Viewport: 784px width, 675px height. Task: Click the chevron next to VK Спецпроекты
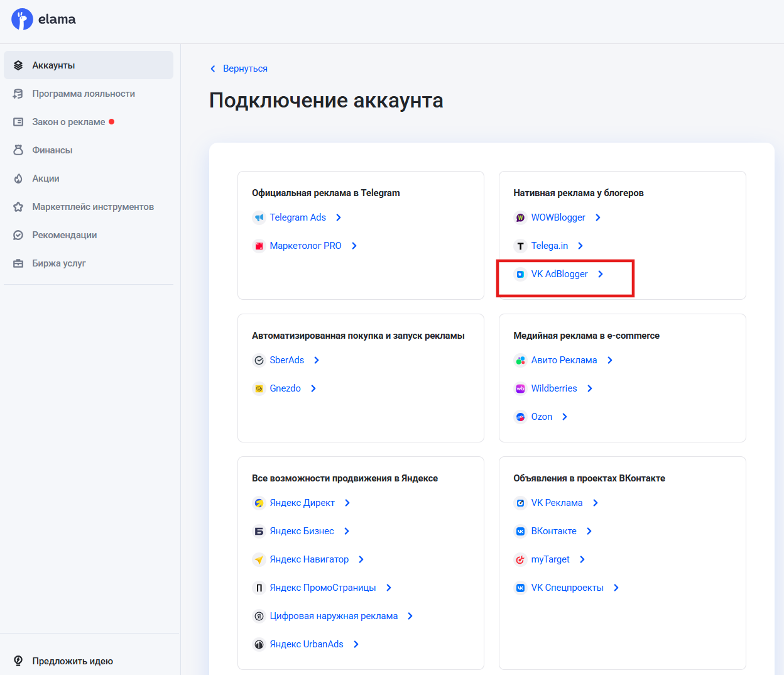click(616, 588)
